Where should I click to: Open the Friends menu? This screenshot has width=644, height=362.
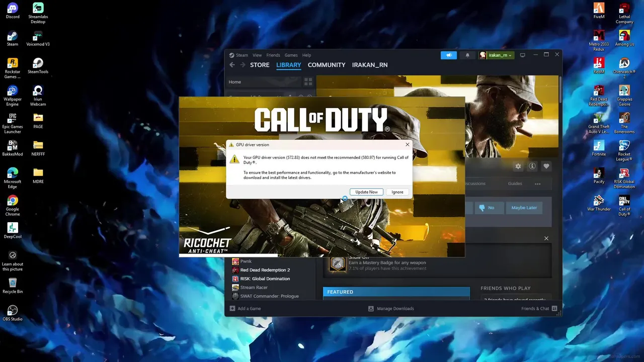[273, 55]
